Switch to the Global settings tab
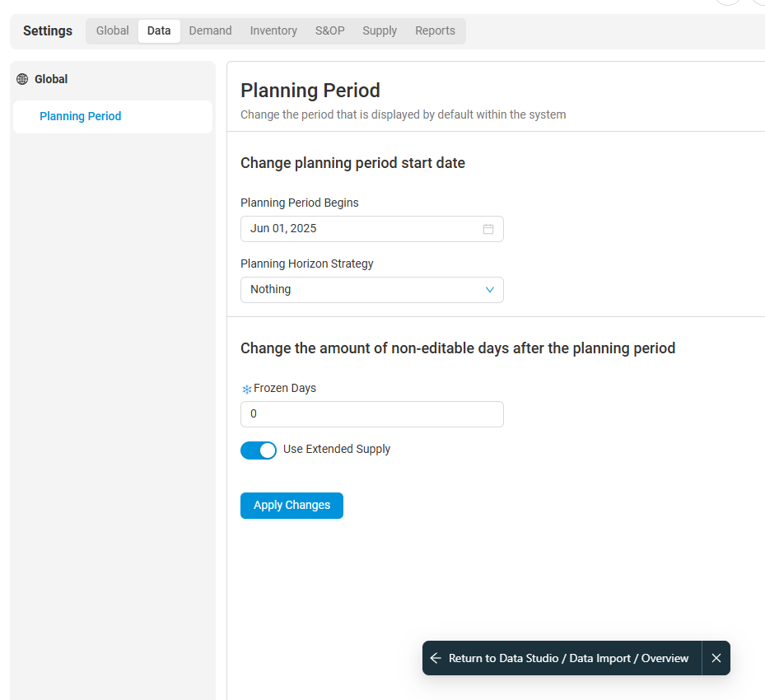Image resolution: width=765 pixels, height=700 pixels. pos(112,30)
